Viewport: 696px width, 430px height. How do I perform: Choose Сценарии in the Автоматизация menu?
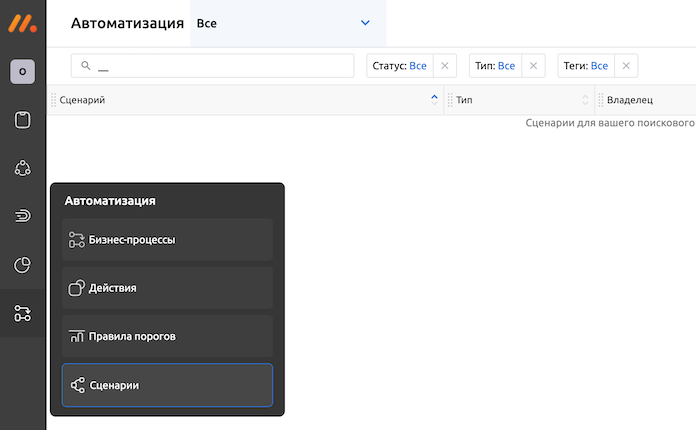coord(167,385)
